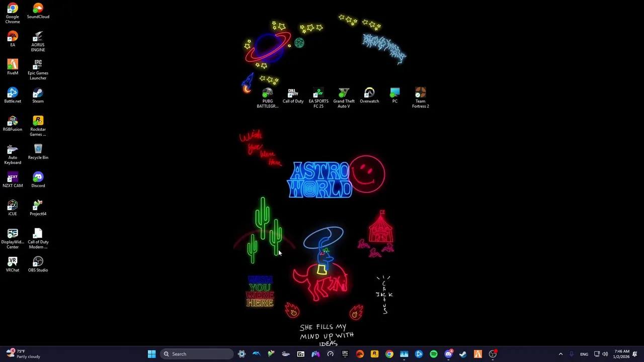This screenshot has height=362, width=644.
Task: Select the Battle.net desktop icon
Action: 13,96
